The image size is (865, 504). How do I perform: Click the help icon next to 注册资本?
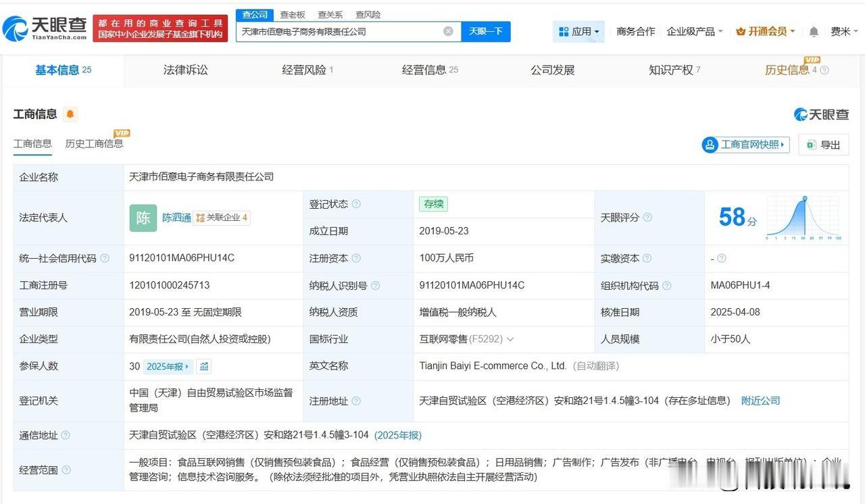(356, 258)
